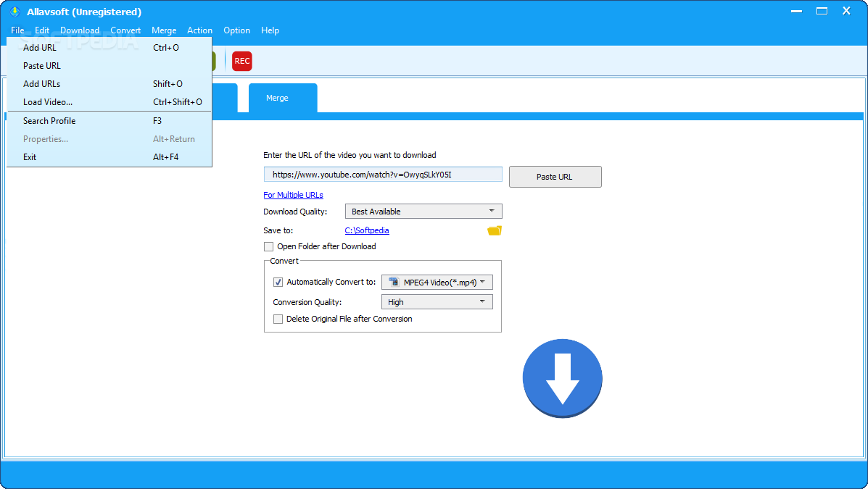The image size is (868, 489).
Task: Click the Convert group box label
Action: [284, 261]
